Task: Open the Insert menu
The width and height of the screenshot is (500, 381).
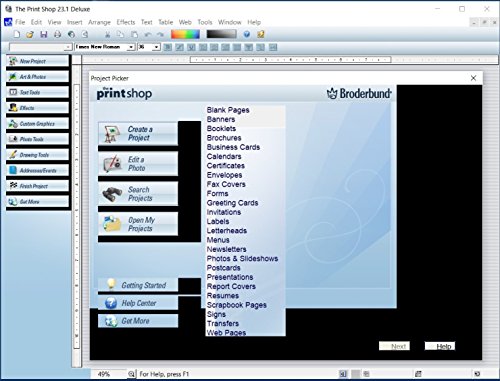Action: (74, 22)
